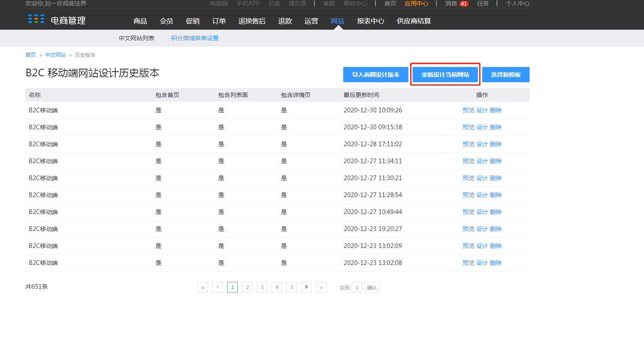Open 帮助中心 in top bar

pos(355,3)
